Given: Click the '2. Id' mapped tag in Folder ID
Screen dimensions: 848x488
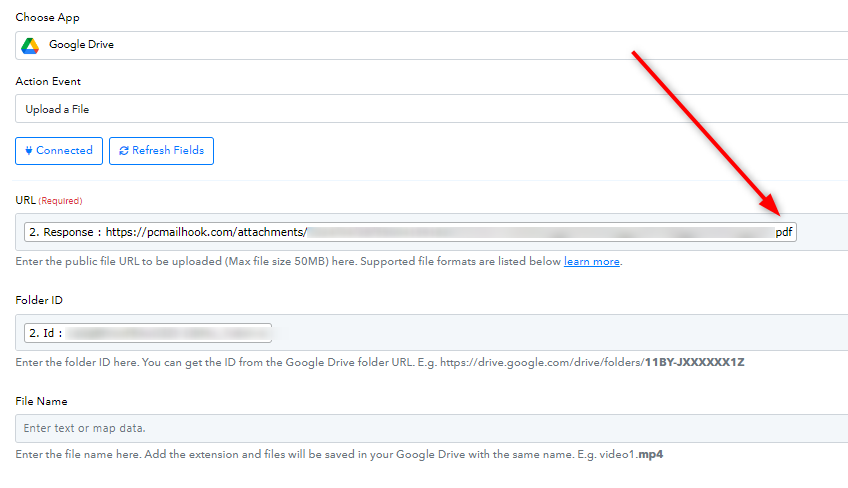Looking at the screenshot, I should (148, 333).
